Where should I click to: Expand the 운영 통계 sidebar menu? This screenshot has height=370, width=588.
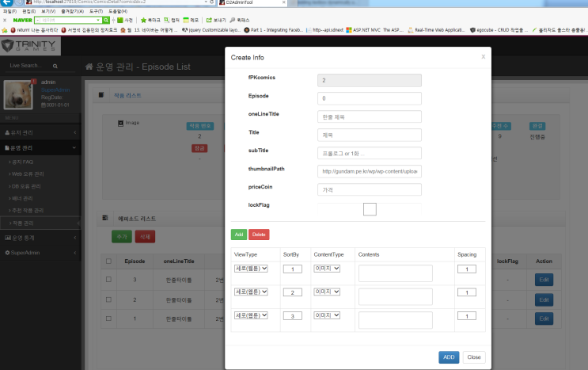(x=40, y=238)
